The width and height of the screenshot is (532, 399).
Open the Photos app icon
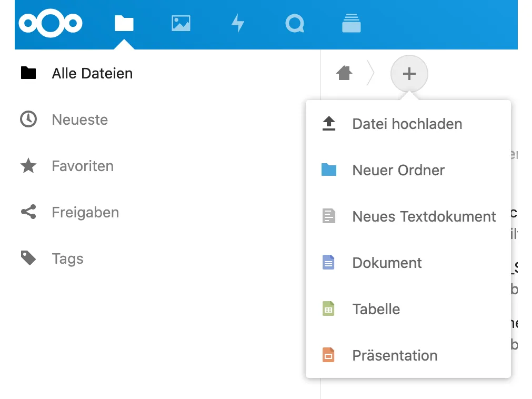pos(181,23)
